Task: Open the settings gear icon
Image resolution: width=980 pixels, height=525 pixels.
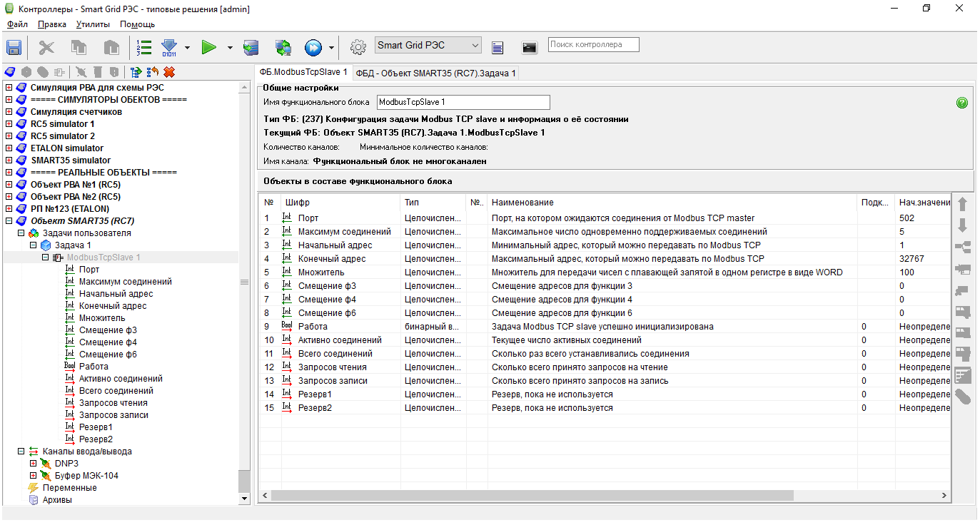Action: click(358, 47)
